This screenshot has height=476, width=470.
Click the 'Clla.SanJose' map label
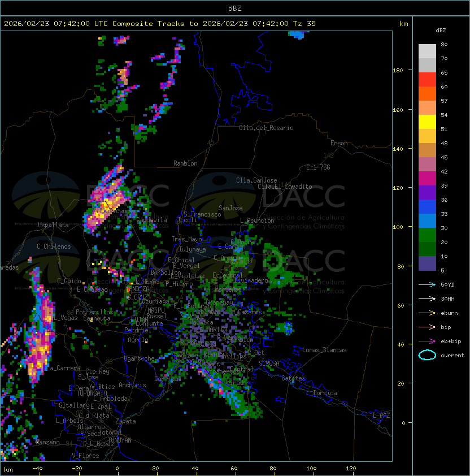click(256, 180)
